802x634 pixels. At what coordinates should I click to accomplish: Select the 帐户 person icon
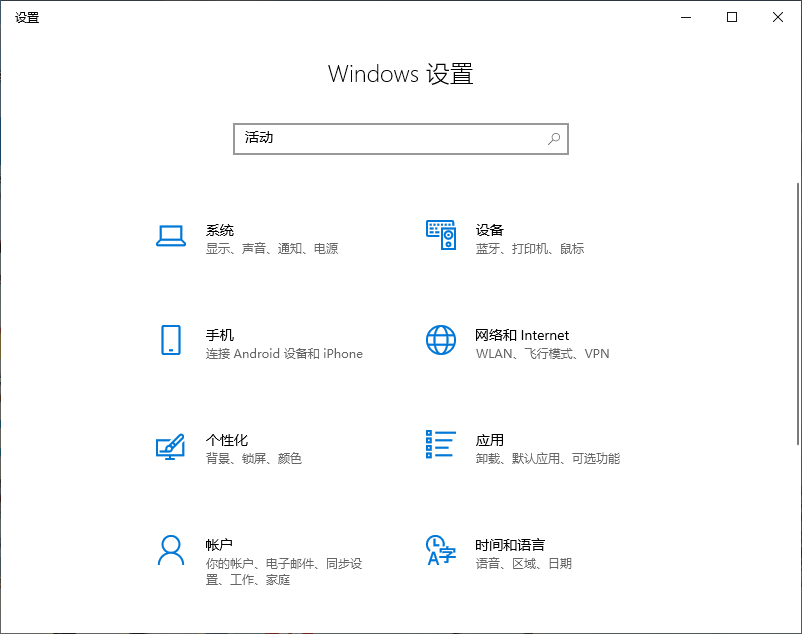(170, 551)
